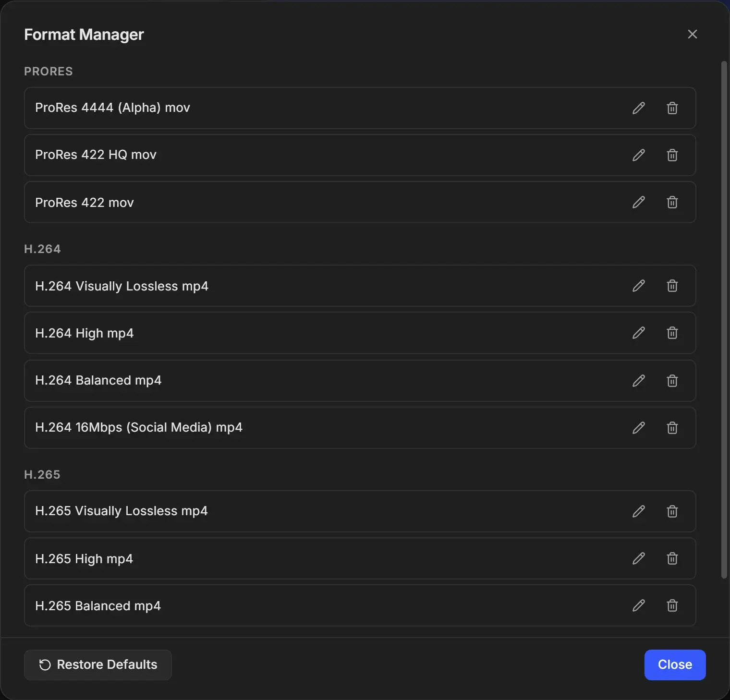Edit the H.265 High mp4 format
This screenshot has height=700, width=730.
(639, 558)
